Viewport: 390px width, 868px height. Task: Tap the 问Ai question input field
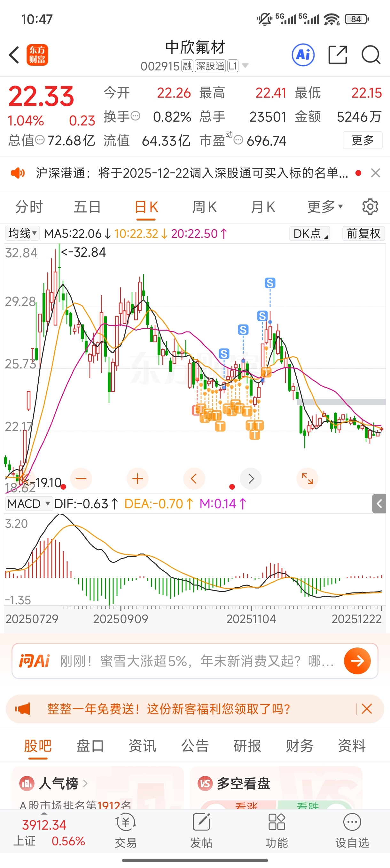(197, 661)
